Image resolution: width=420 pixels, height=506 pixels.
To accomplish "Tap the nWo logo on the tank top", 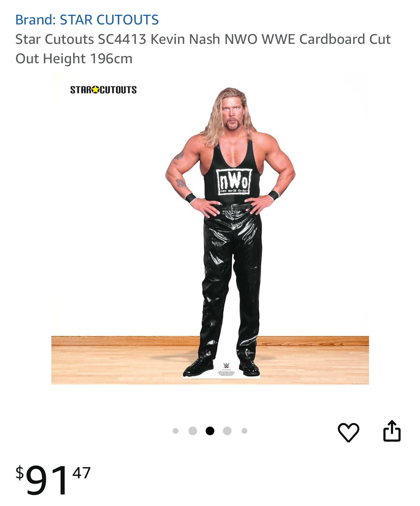I will pos(234,182).
